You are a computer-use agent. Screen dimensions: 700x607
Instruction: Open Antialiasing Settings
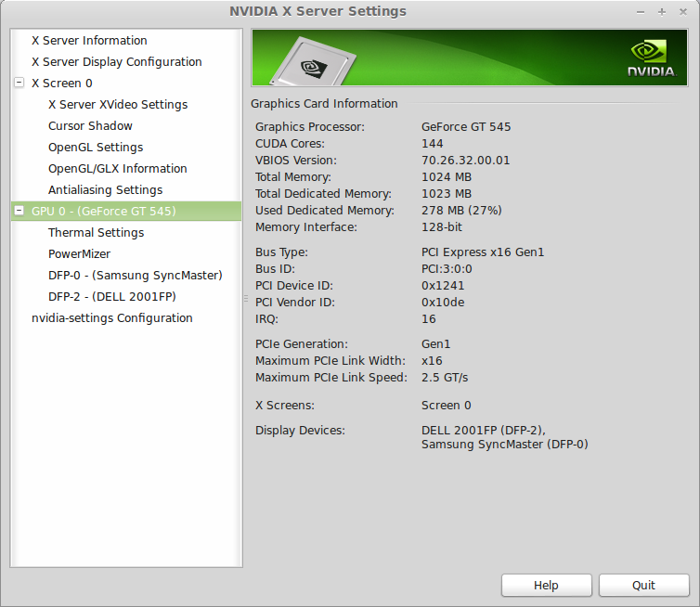(x=105, y=190)
